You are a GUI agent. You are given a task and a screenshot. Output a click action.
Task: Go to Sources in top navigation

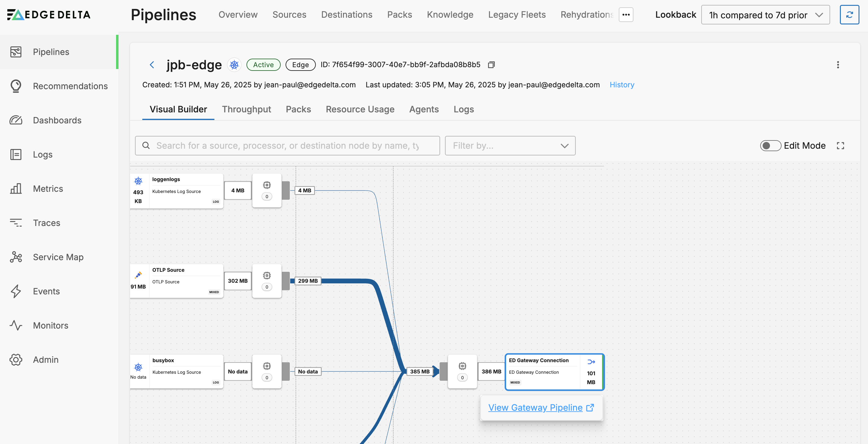click(x=289, y=15)
